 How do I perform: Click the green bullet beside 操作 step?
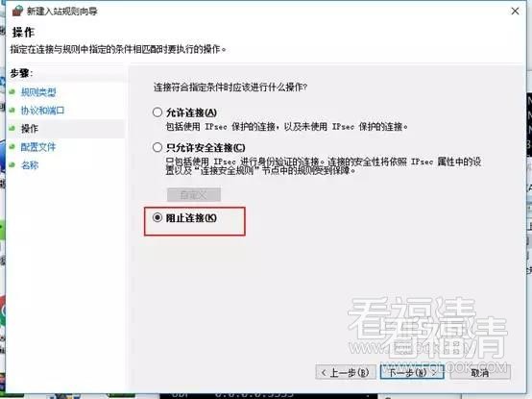(x=12, y=129)
